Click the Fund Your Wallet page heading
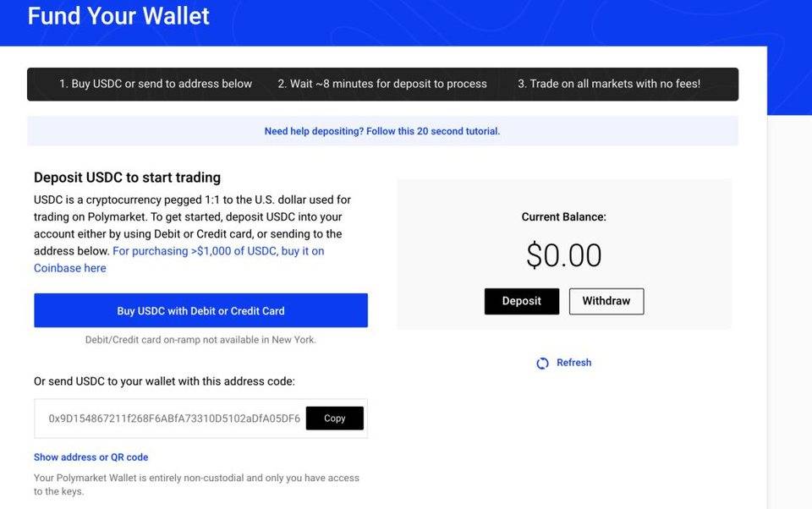This screenshot has width=812, height=509. (x=118, y=16)
